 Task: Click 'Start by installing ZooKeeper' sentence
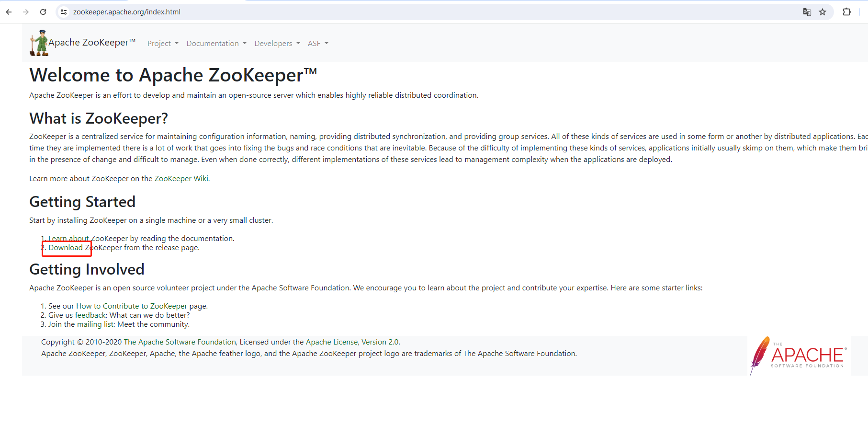151,220
